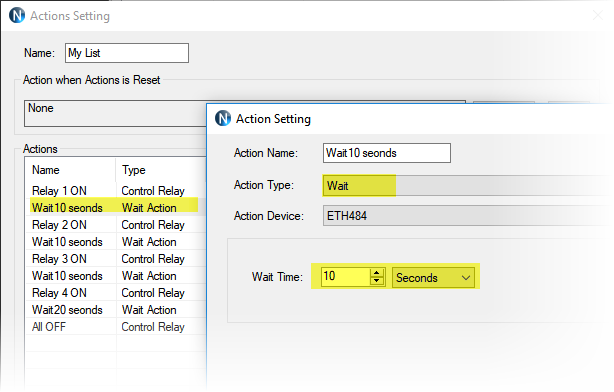Click the Wait Time value field showing 10
614x392 pixels.
pos(345,276)
